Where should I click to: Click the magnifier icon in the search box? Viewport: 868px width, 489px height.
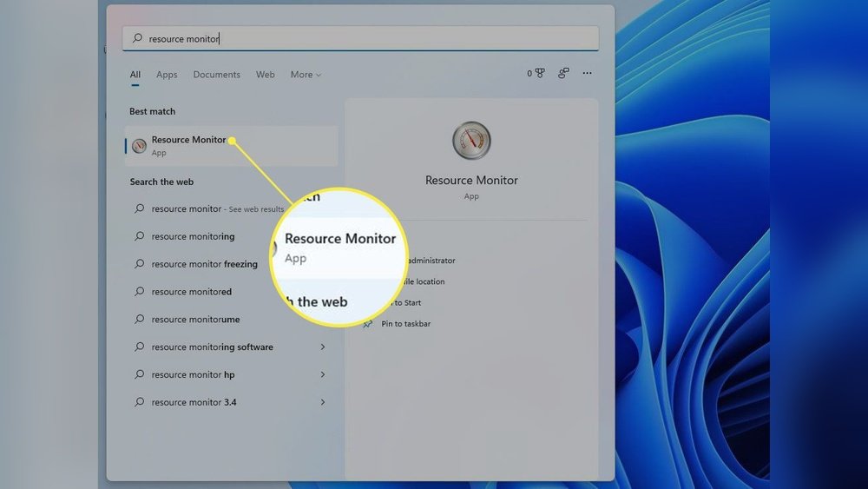pos(138,39)
